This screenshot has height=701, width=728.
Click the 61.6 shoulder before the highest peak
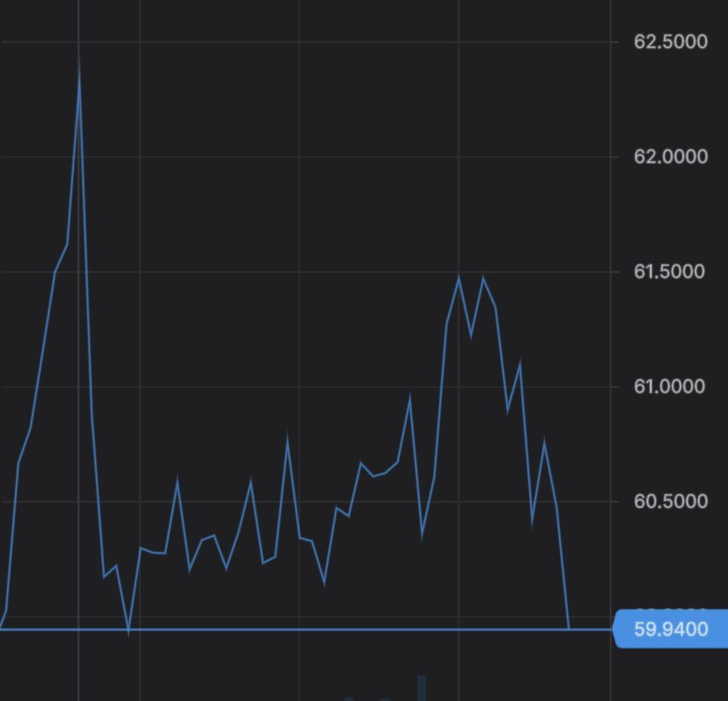tap(67, 244)
